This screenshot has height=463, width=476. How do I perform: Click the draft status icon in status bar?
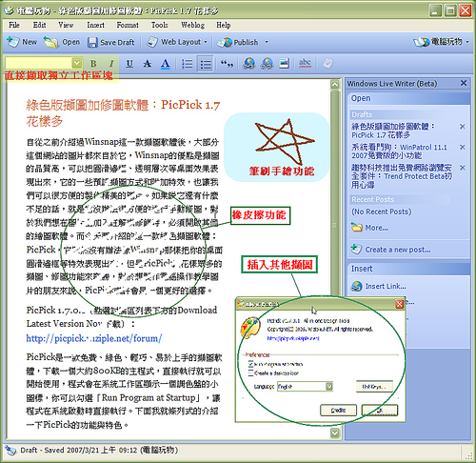10,451
